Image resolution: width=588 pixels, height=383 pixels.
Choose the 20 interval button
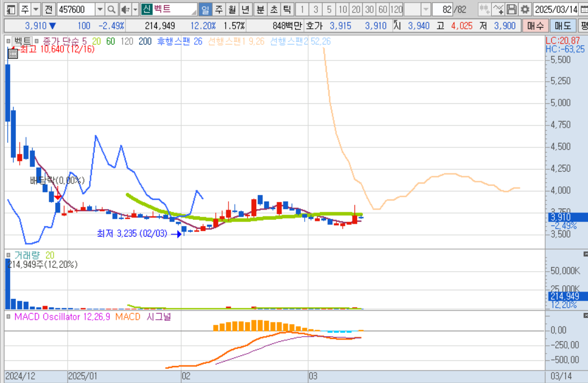coord(356,9)
